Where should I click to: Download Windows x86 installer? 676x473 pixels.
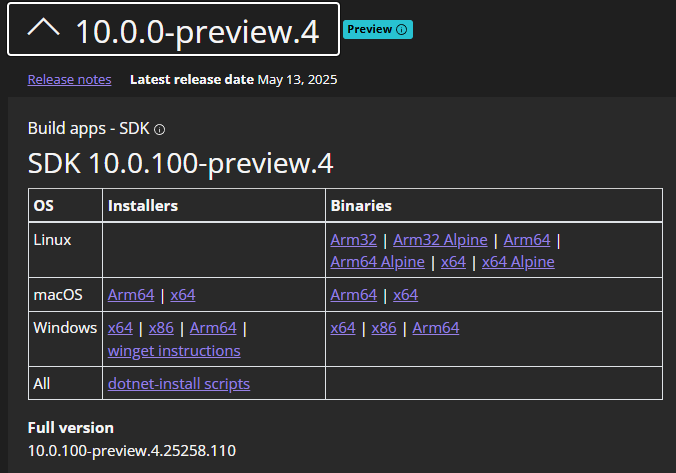pyautogui.click(x=161, y=328)
